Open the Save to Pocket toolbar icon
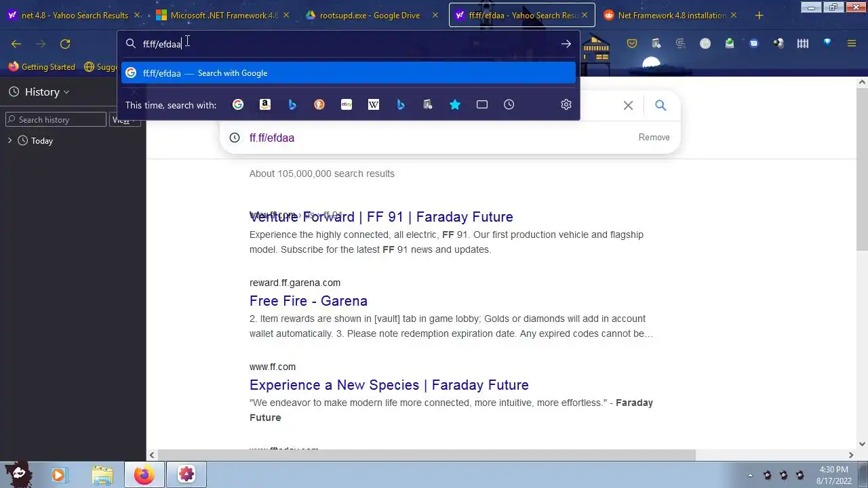This screenshot has width=868, height=488. [x=632, y=44]
